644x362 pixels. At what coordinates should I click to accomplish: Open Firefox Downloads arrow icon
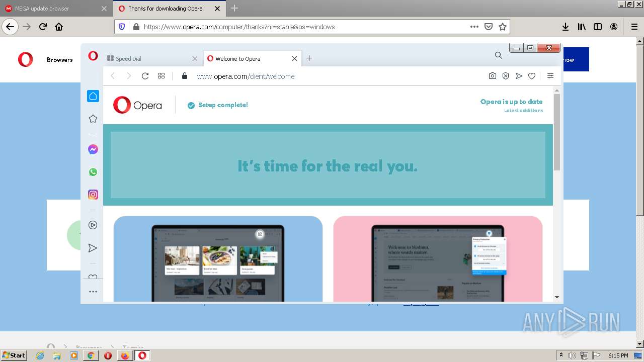566,27
